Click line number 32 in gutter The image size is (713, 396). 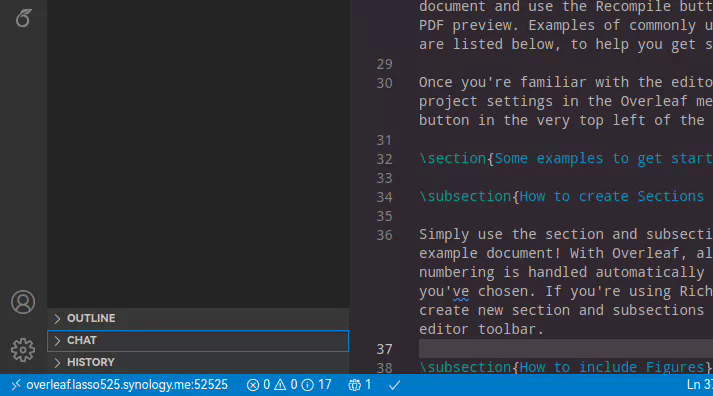(x=384, y=159)
